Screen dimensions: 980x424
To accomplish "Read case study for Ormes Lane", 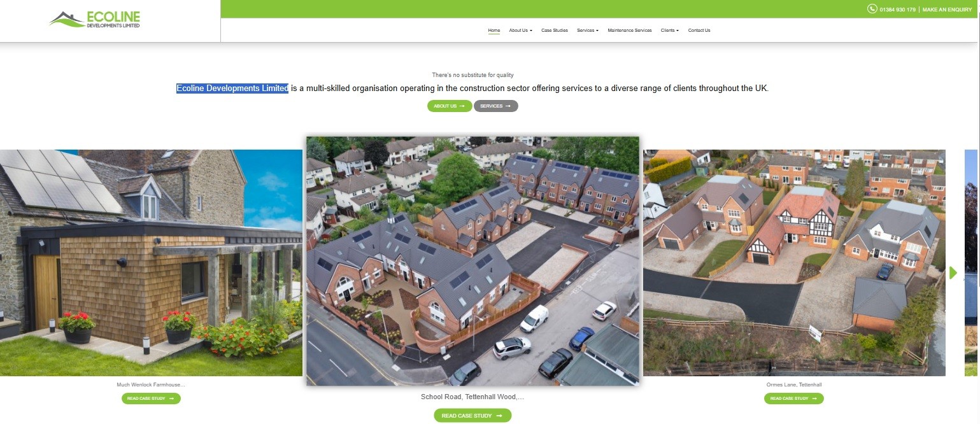I will coord(793,399).
